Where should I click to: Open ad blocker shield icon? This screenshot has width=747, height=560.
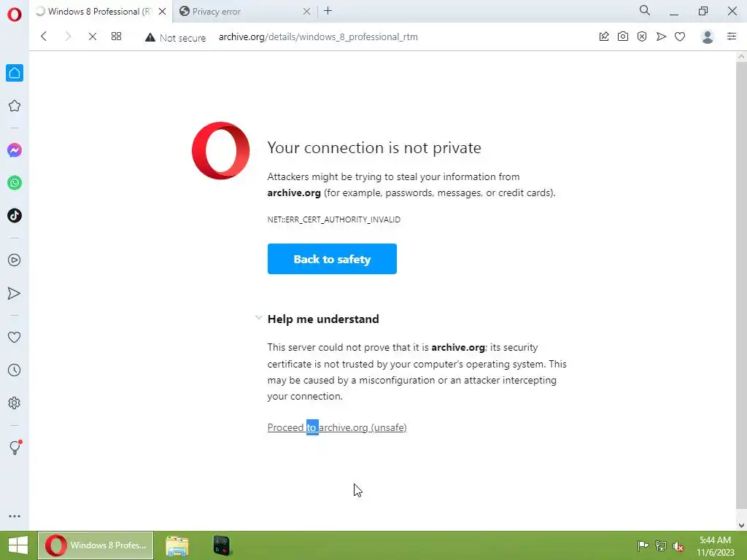coord(642,36)
